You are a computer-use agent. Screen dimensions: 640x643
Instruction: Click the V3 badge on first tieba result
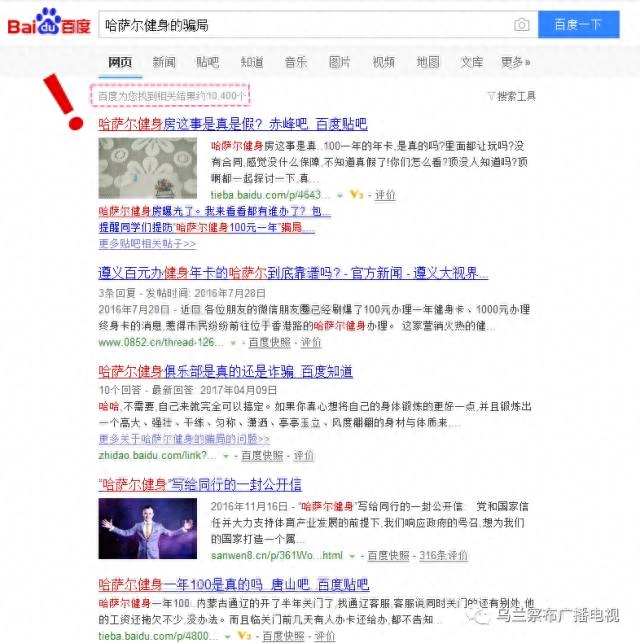click(356, 195)
